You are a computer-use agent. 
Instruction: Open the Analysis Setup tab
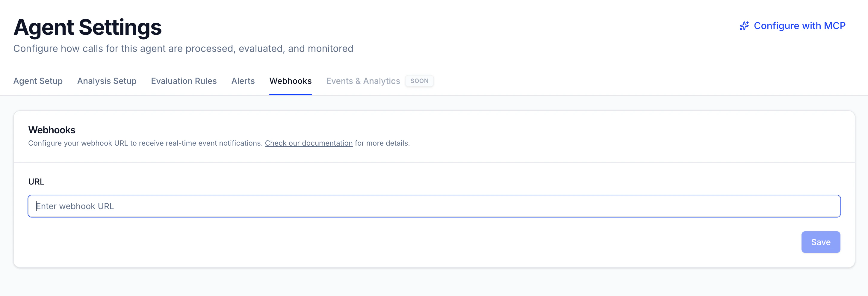[107, 81]
